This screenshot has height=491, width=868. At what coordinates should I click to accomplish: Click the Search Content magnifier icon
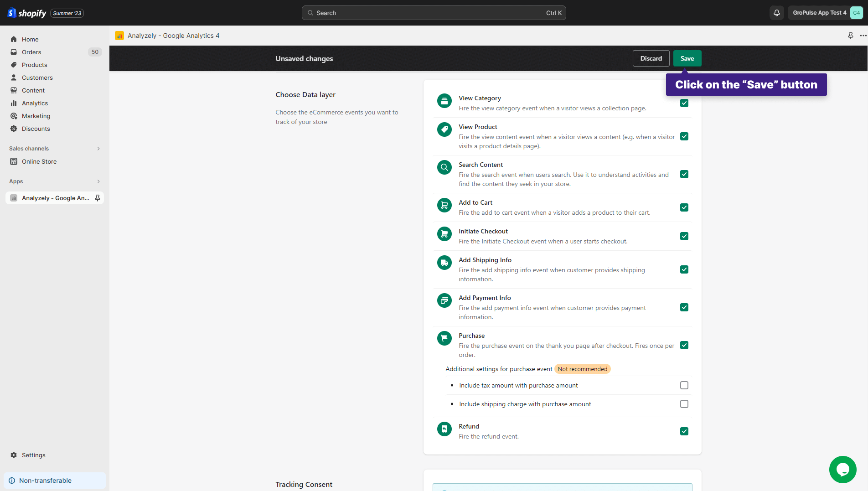pos(444,167)
